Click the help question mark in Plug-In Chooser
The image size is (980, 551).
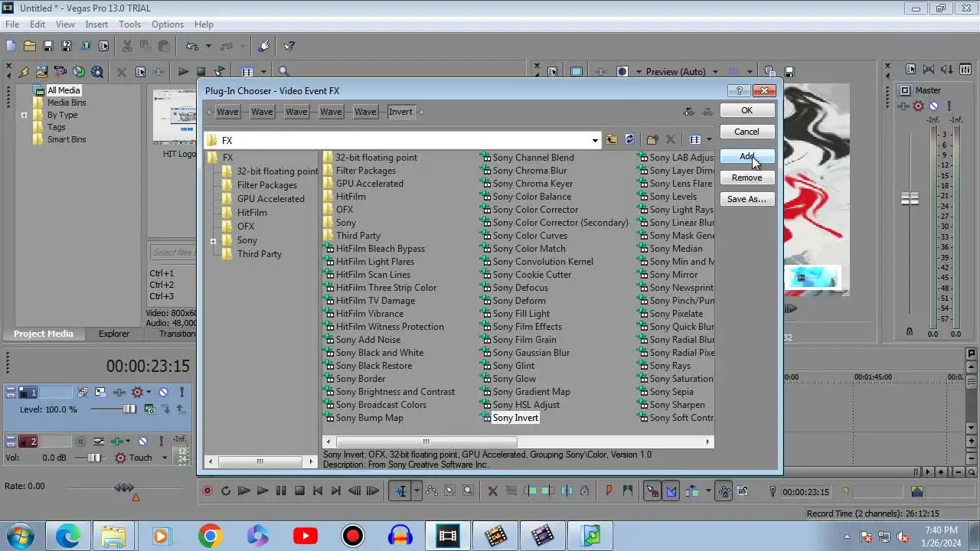[739, 90]
